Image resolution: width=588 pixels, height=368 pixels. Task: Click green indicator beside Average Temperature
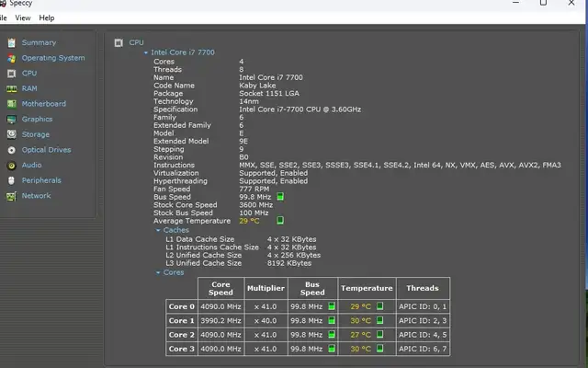280,220
